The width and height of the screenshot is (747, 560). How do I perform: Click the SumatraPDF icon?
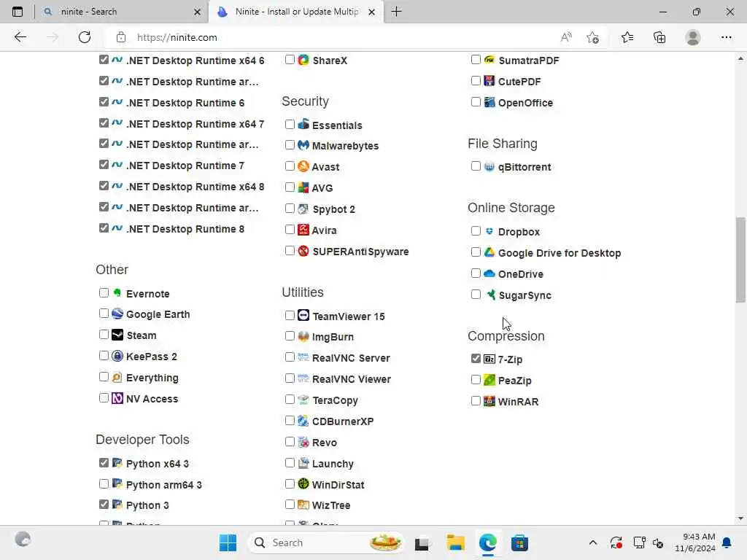(x=489, y=60)
